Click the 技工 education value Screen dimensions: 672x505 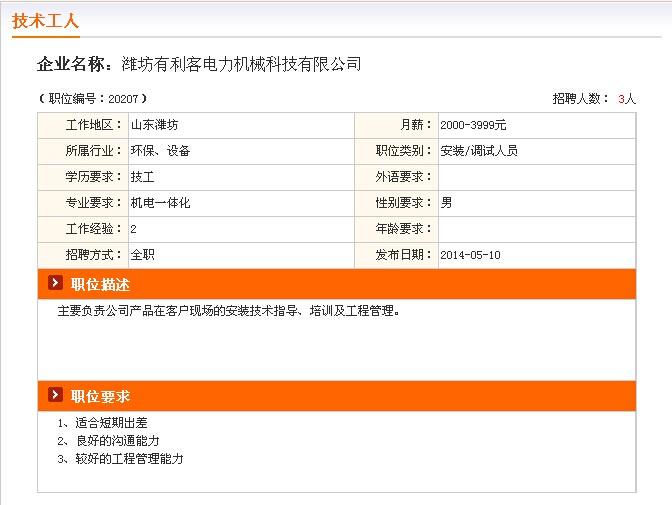pyautogui.click(x=142, y=177)
